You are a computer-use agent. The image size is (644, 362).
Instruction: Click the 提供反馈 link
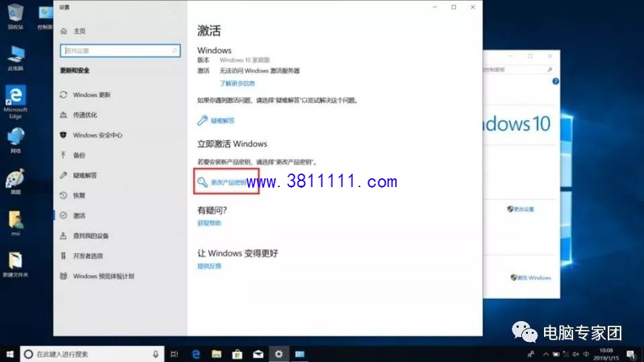209,266
